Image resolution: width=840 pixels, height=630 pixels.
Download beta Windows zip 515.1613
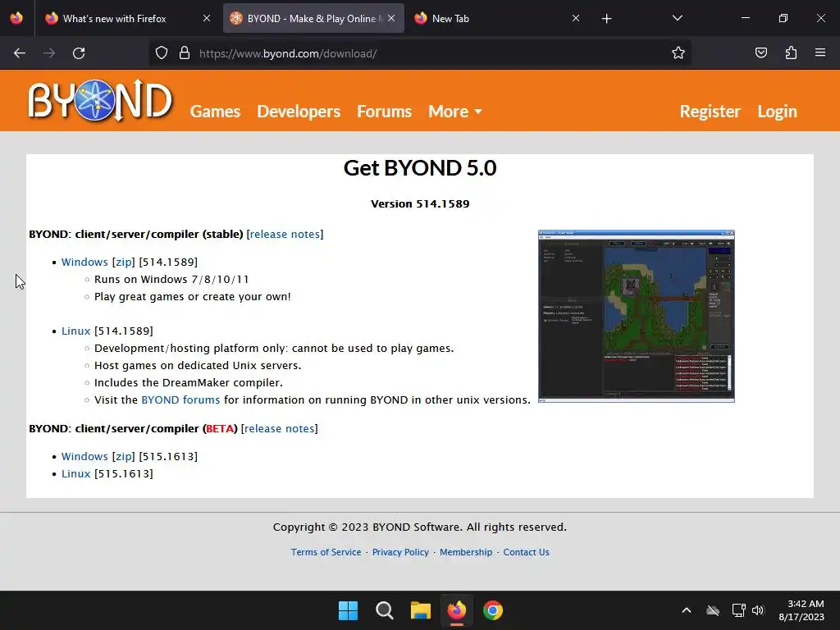(x=124, y=456)
